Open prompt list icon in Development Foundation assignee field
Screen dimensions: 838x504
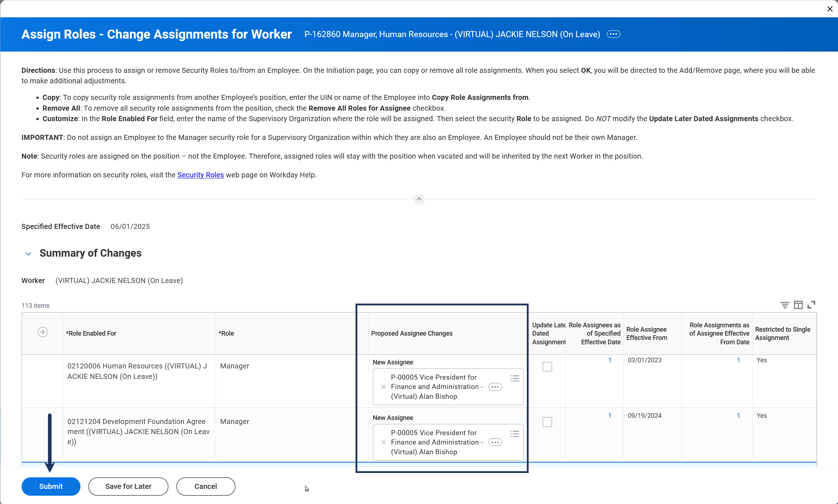pyautogui.click(x=515, y=434)
